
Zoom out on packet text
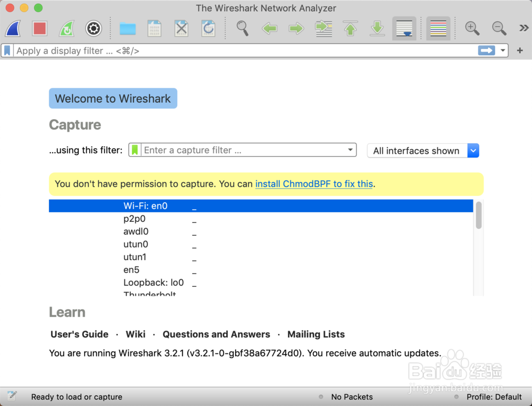pyautogui.click(x=499, y=29)
